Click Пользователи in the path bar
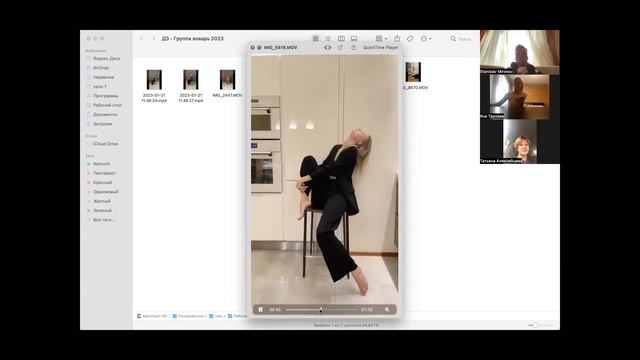The image size is (640, 360). pos(188,316)
